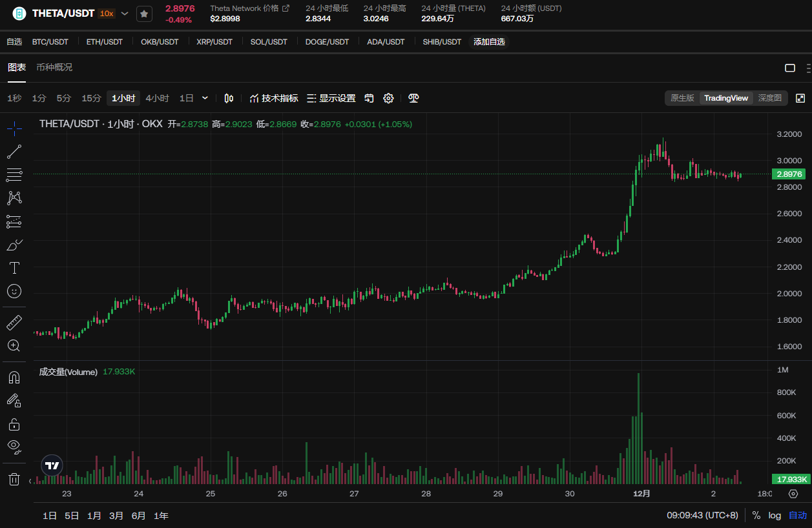This screenshot has height=528, width=812.
Task: Toggle percent scale with % button
Action: tap(756, 515)
